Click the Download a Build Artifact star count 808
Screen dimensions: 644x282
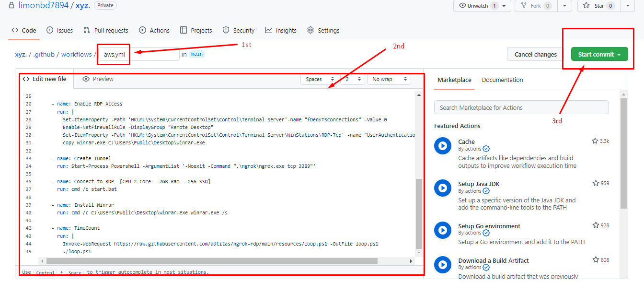(601, 260)
